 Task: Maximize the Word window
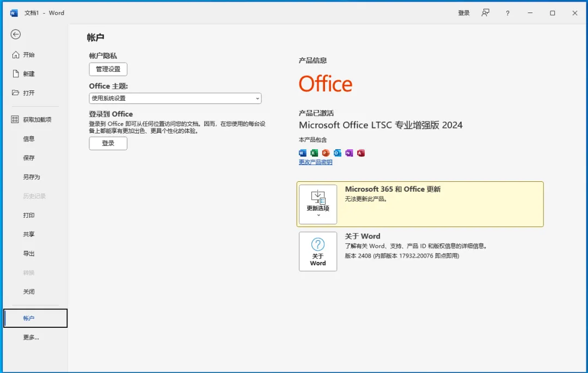[x=553, y=13]
